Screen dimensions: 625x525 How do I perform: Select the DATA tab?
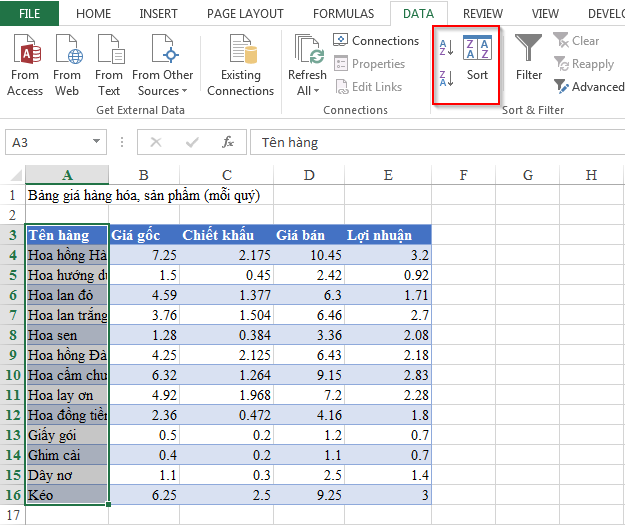tap(418, 14)
